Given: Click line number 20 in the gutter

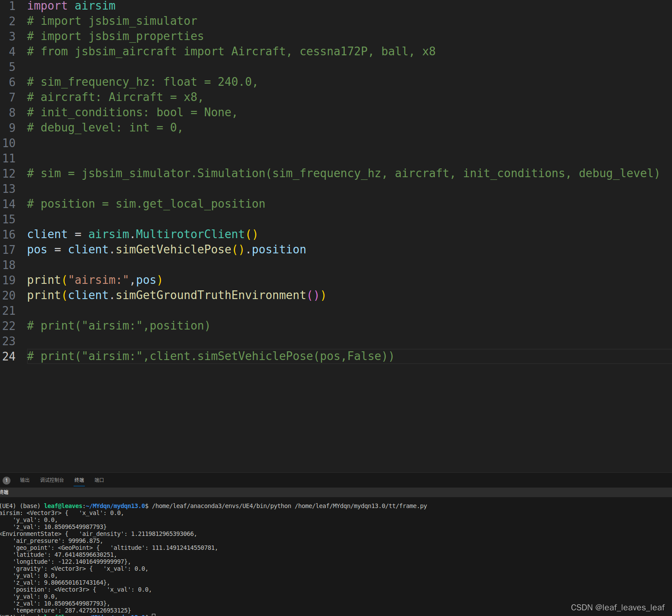Looking at the screenshot, I should (9, 295).
